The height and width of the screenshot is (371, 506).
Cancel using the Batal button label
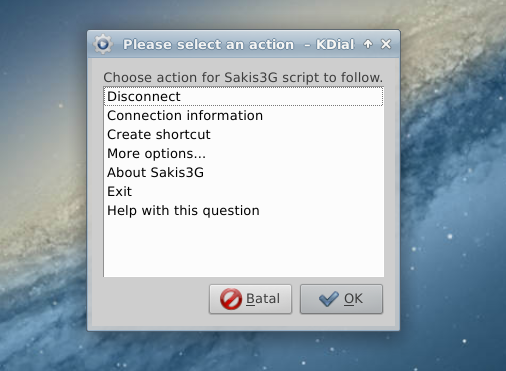[263, 299]
